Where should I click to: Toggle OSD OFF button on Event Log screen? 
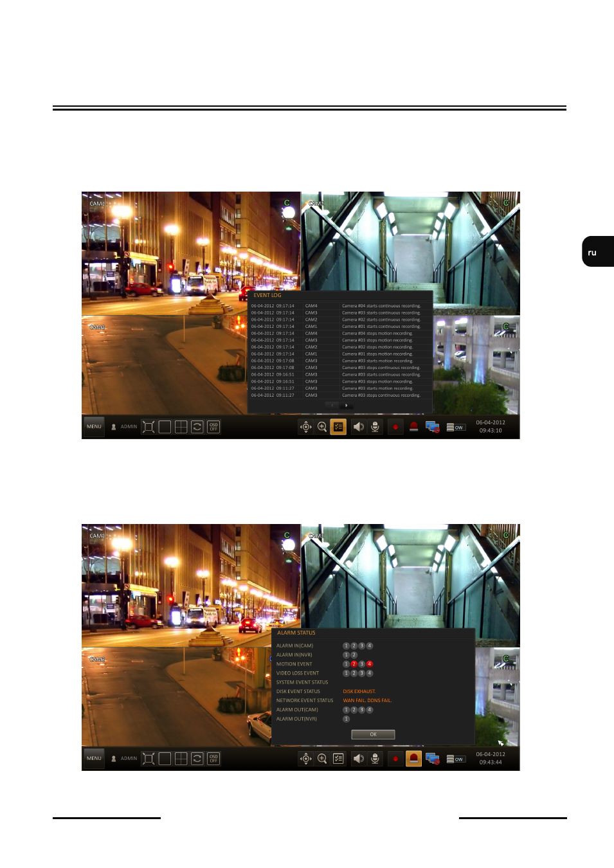click(213, 427)
